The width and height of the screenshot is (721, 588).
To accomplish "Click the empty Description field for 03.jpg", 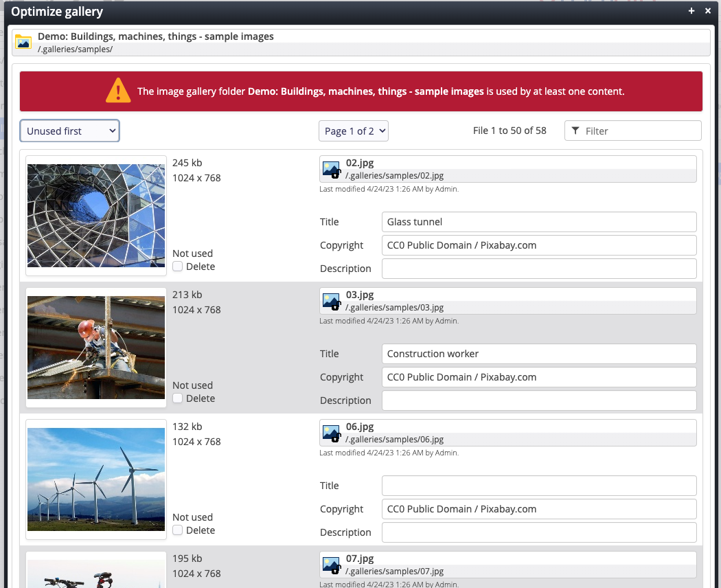I will click(539, 400).
